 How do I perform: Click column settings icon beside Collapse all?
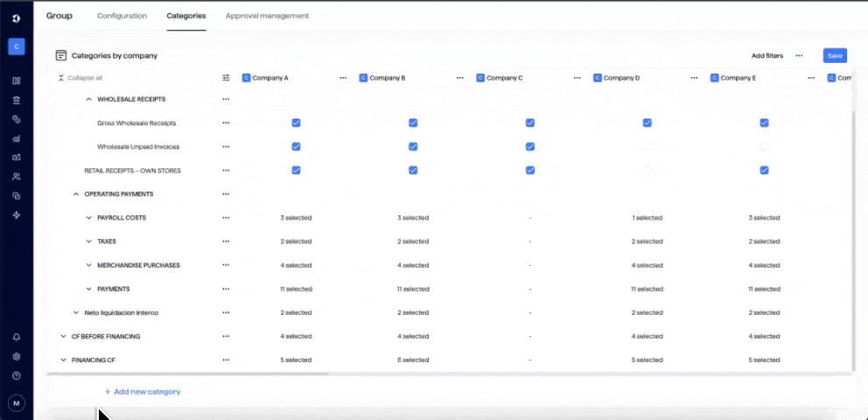click(226, 78)
